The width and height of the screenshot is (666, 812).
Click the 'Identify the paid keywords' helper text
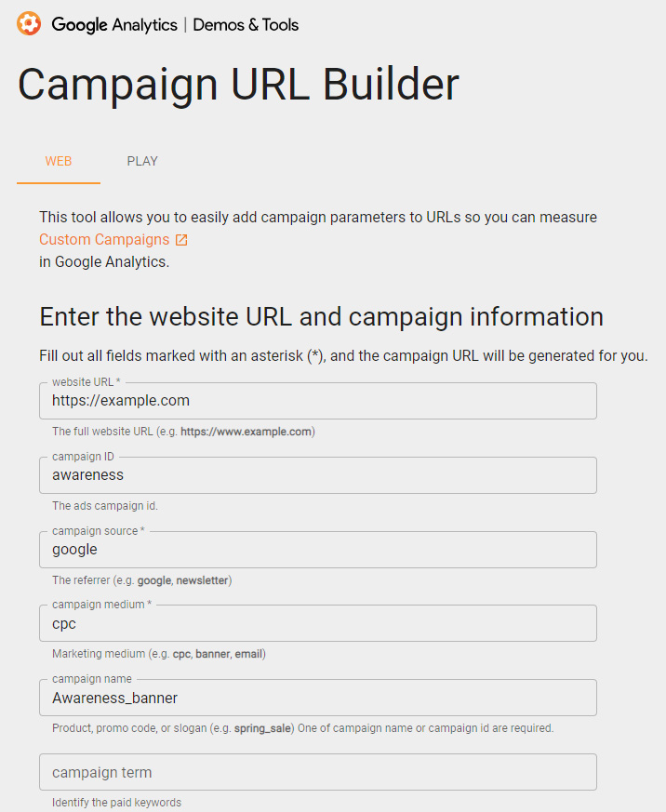pos(116,802)
